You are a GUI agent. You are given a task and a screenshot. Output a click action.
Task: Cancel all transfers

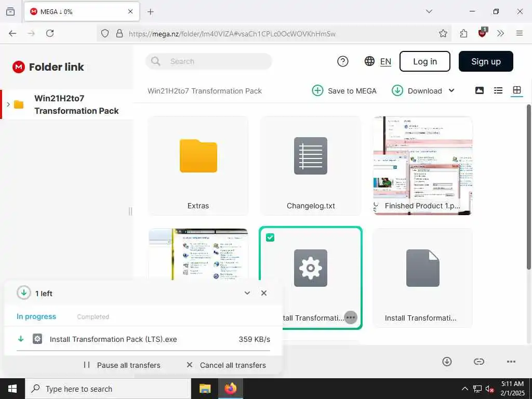click(227, 365)
